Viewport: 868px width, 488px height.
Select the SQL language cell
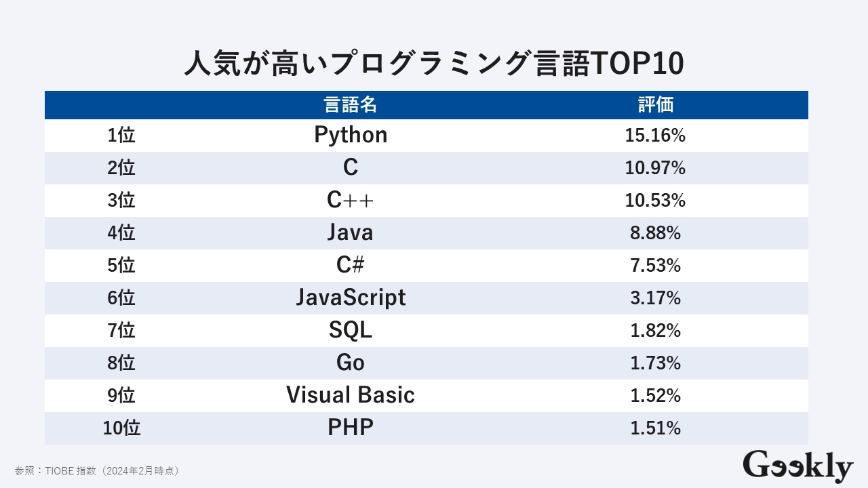click(351, 330)
